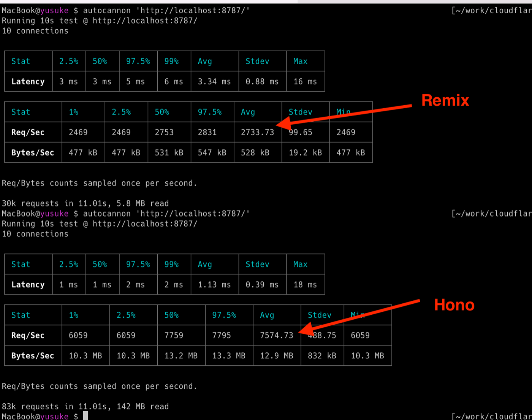Click the 2469 value in the Min column
This screenshot has width=532, height=420.
tap(346, 132)
